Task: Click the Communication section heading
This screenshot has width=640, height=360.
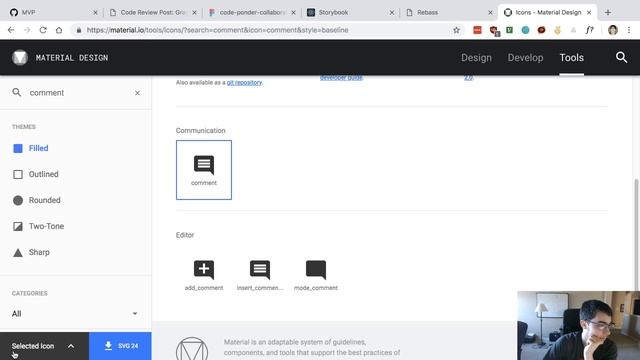Action: (x=200, y=131)
